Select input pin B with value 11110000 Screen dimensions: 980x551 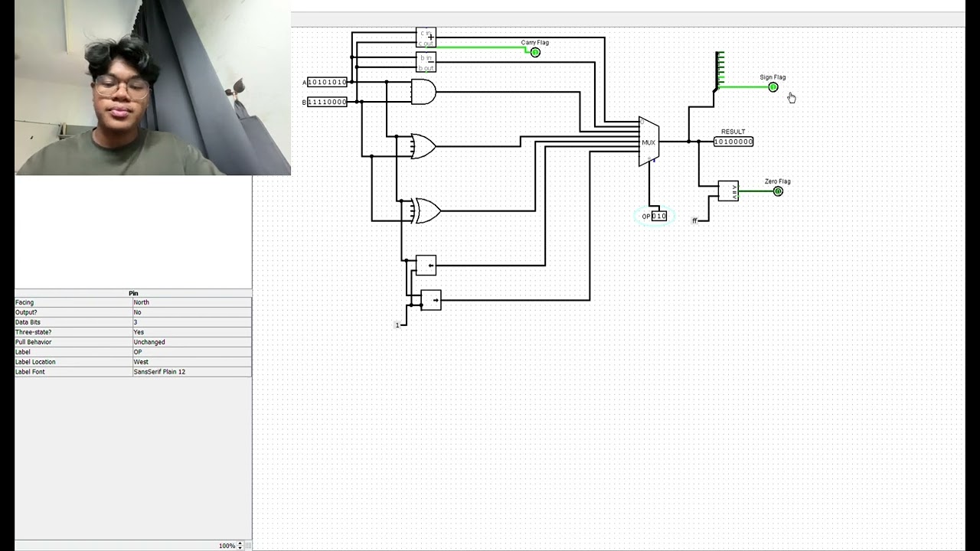[327, 102]
